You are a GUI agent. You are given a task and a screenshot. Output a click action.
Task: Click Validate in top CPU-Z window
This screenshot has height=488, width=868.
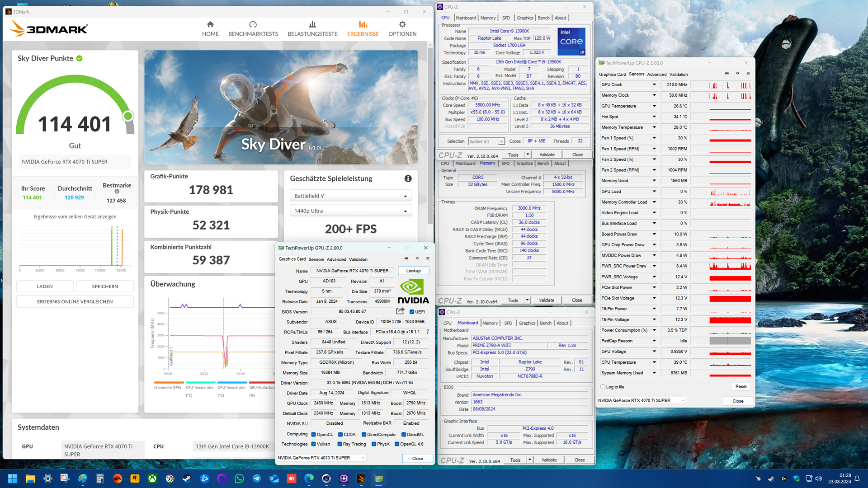[x=547, y=155]
